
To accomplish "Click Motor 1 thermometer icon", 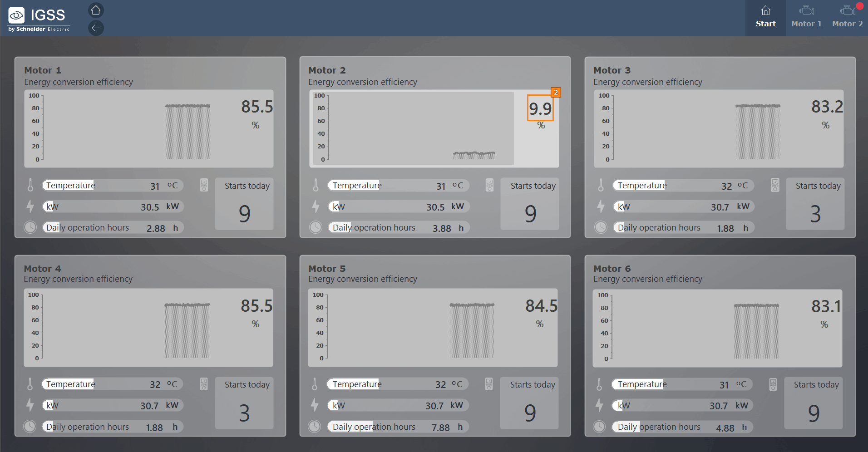I will [x=30, y=185].
